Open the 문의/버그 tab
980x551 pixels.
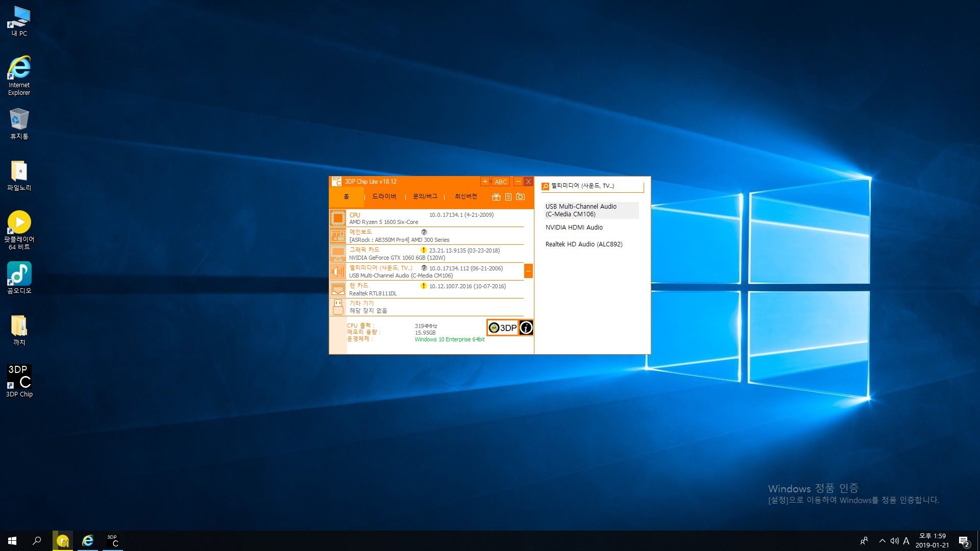click(x=425, y=196)
